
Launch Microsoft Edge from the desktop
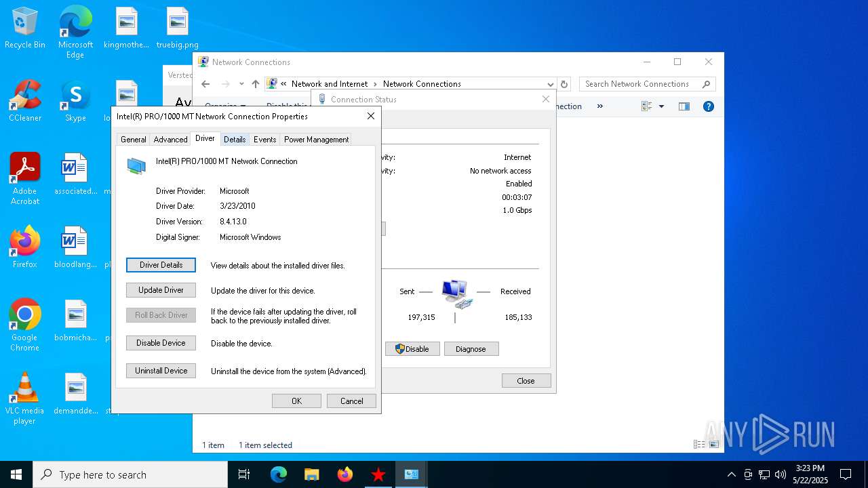75,32
